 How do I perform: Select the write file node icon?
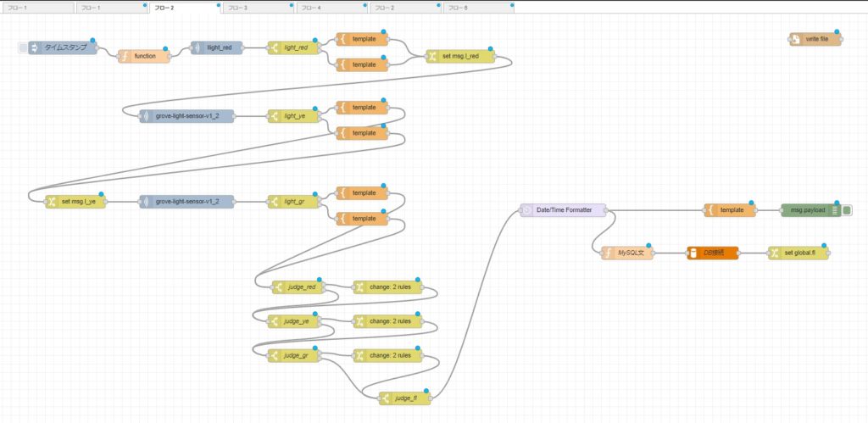(x=796, y=39)
